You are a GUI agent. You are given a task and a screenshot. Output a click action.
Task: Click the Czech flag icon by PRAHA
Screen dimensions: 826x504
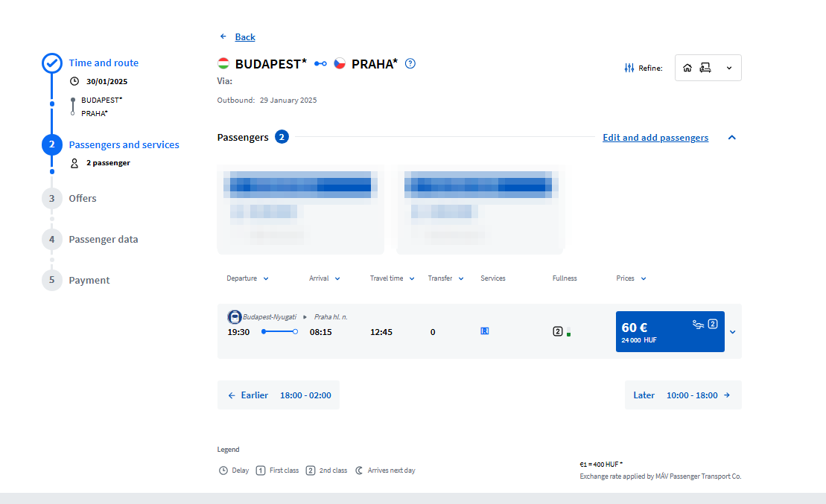click(340, 64)
